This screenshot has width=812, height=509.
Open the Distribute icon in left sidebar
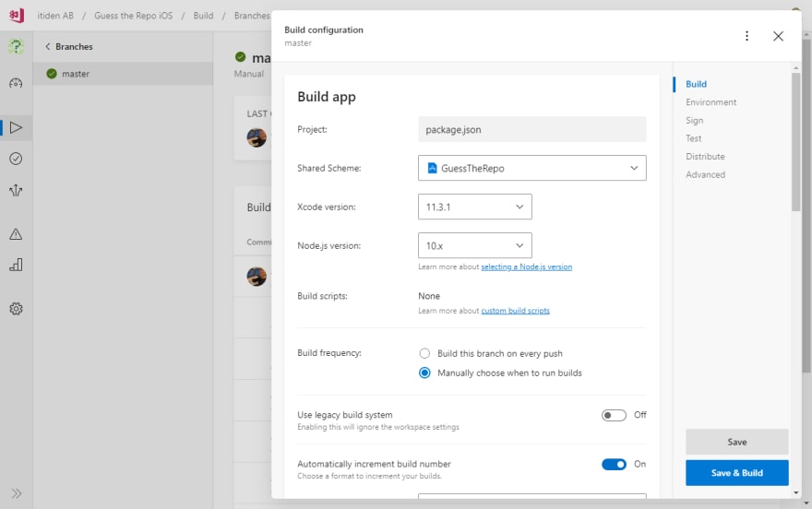pyautogui.click(x=16, y=190)
